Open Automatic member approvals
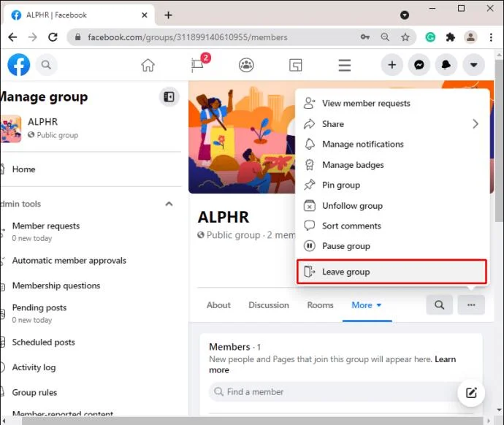 69,261
